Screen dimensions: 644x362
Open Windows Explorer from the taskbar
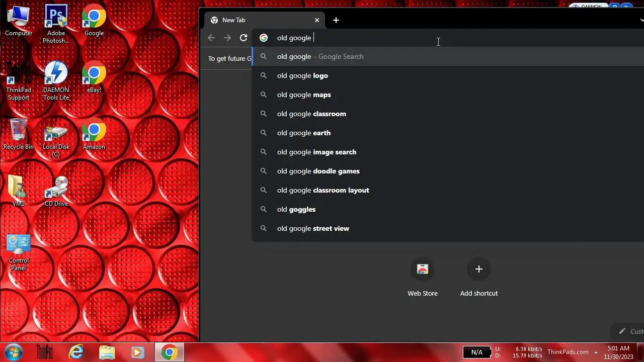[107, 352]
